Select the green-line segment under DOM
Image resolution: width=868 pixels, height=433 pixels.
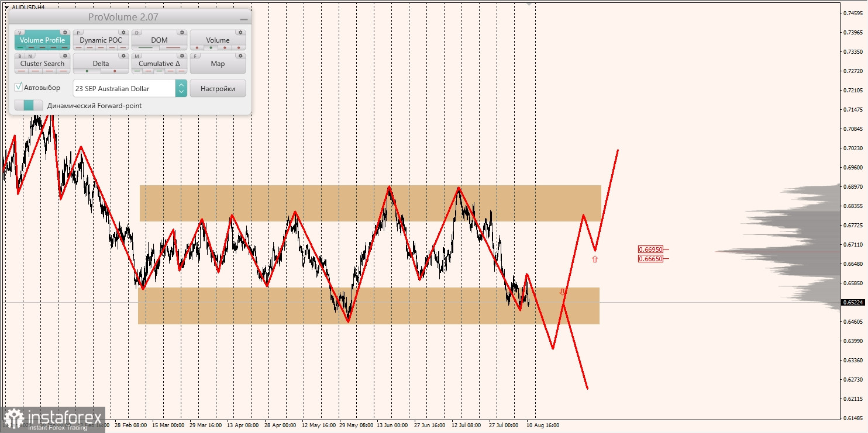[145, 47]
